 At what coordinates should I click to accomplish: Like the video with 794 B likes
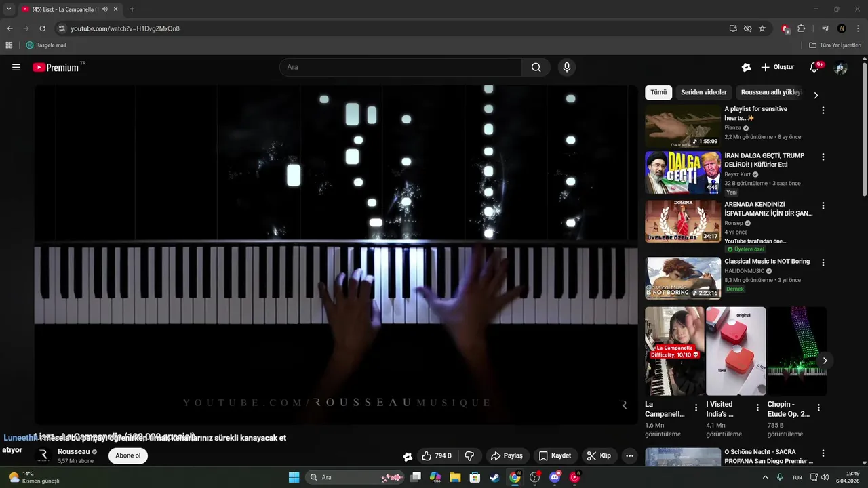coord(436,455)
